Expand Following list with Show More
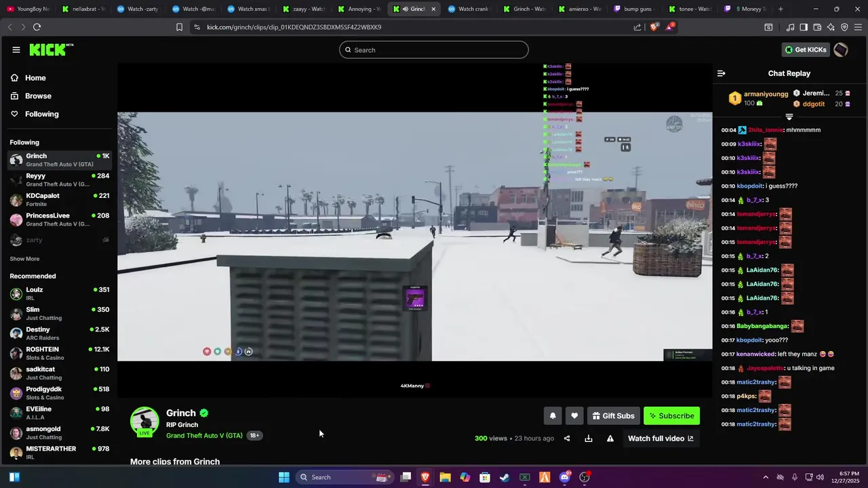Image resolution: width=868 pixels, height=488 pixels. tap(24, 259)
